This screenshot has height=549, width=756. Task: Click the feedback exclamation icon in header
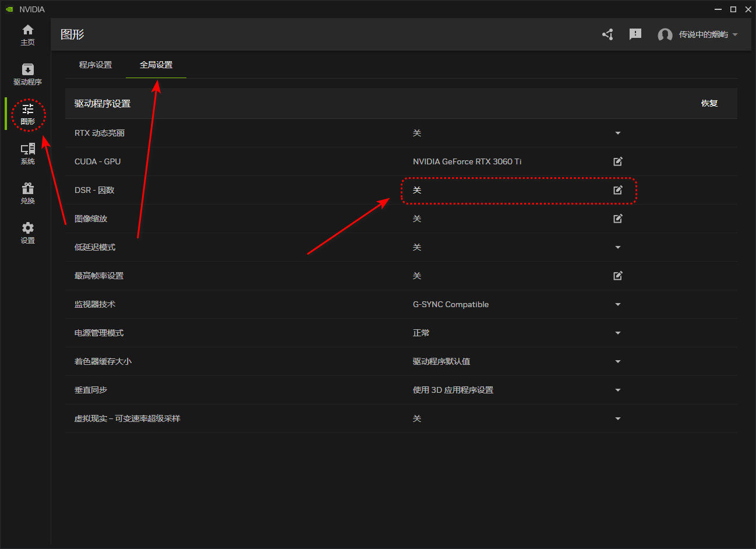[635, 34]
